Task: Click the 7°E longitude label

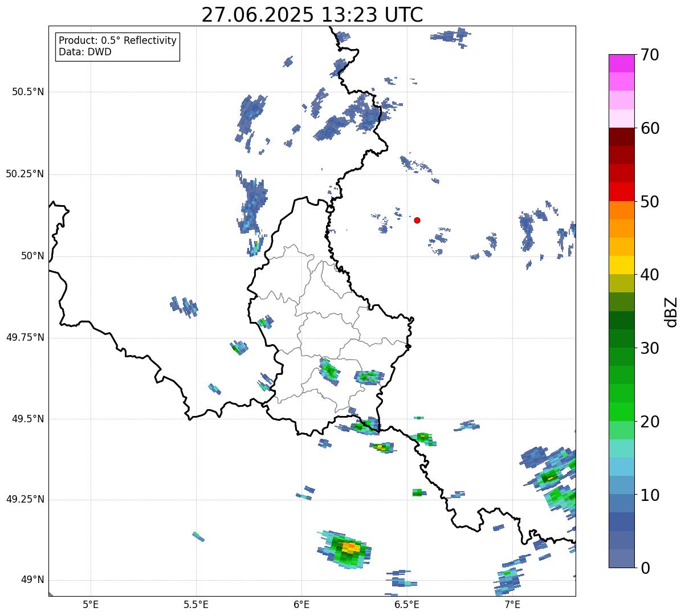Action: point(512,604)
